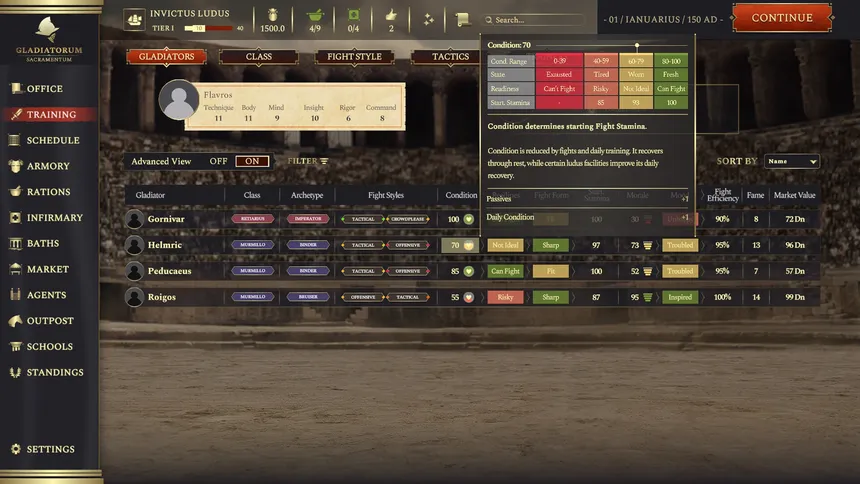
Task: Click the red 0-39 condition range cell
Action: click(x=559, y=61)
